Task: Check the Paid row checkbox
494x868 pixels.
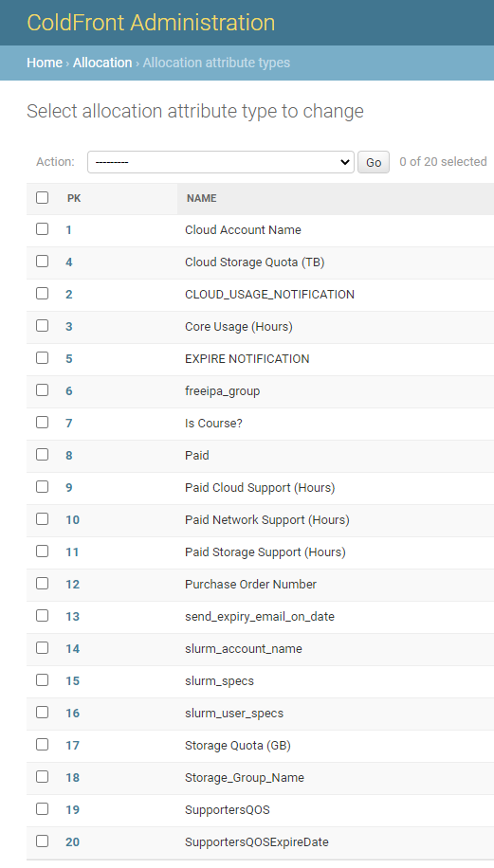Action: click(42, 455)
